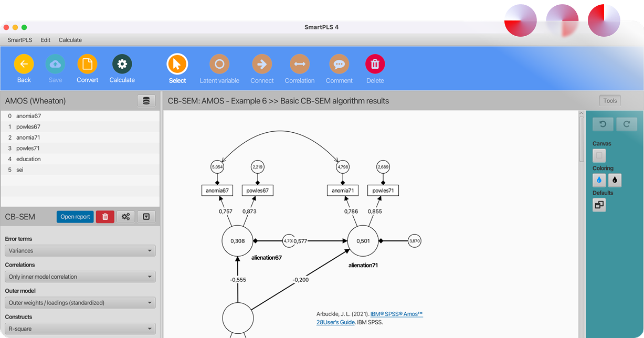644x338 pixels.
Task: Choose the Connect arrow tool
Action: click(262, 64)
